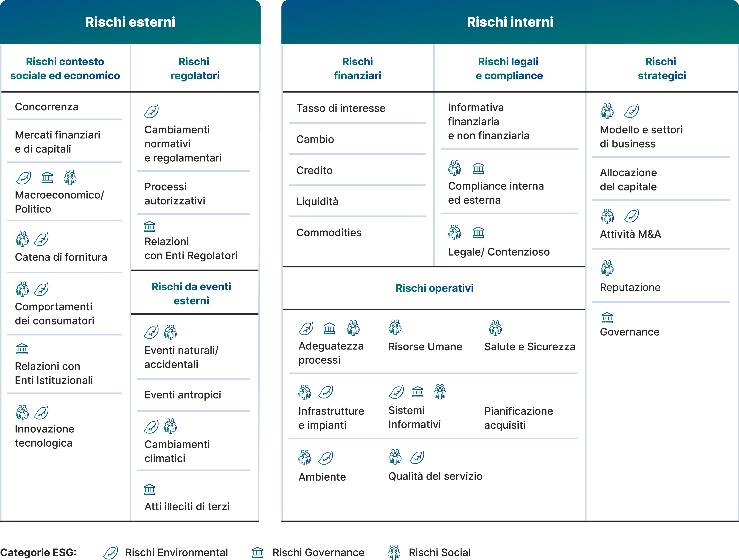Open the Eventi antropici item
739x560 pixels.
point(183,395)
